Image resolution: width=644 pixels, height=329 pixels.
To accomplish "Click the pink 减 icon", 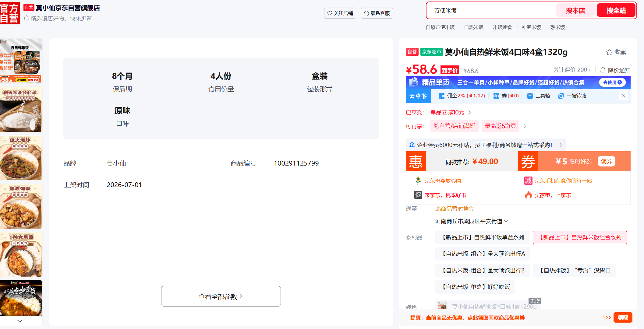I will pyautogui.click(x=528, y=181).
